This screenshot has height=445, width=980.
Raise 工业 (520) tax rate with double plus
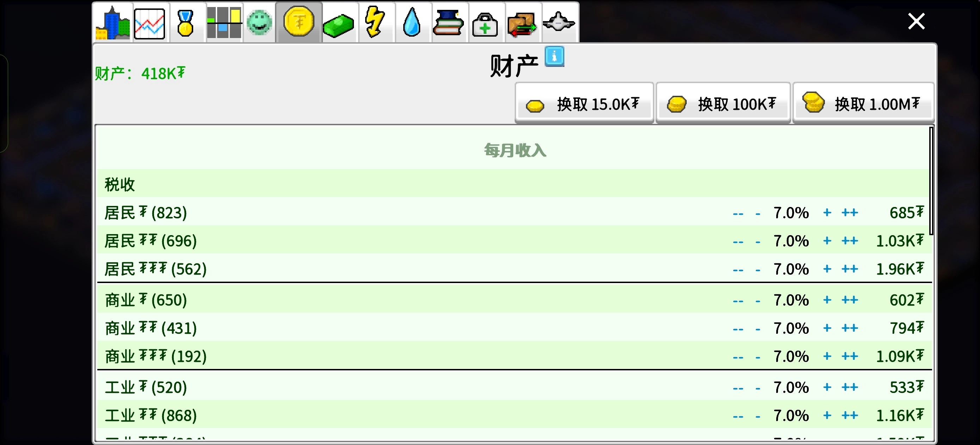(850, 388)
